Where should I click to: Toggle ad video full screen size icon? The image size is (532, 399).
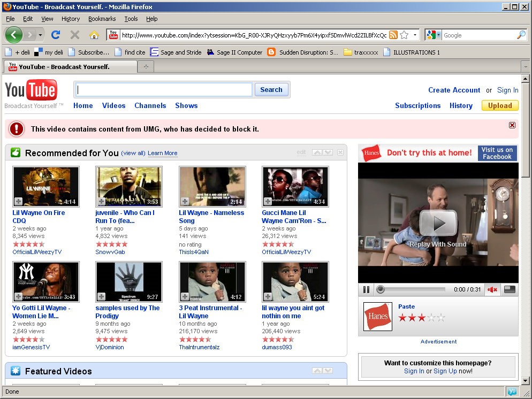510,289
